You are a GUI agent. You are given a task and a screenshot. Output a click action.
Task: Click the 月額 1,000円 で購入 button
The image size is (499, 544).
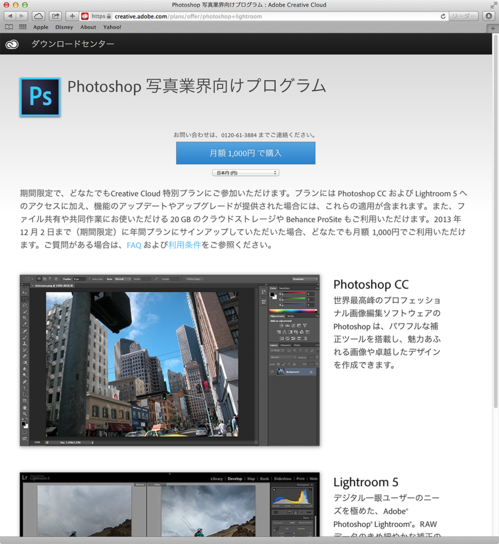pos(246,153)
